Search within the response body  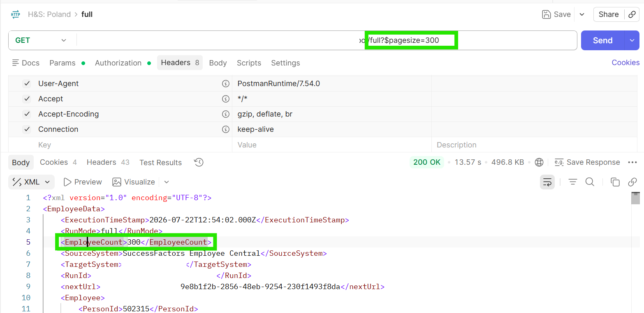[590, 182]
